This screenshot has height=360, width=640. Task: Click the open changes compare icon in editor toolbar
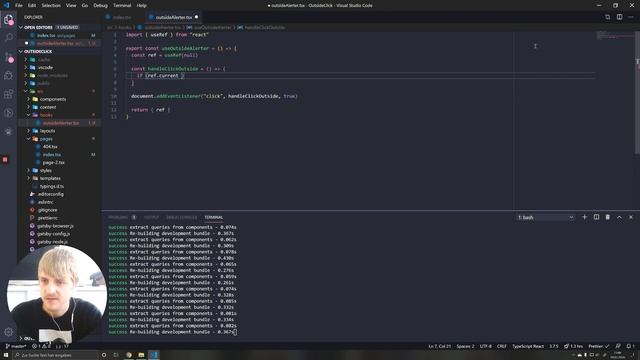(x=608, y=17)
